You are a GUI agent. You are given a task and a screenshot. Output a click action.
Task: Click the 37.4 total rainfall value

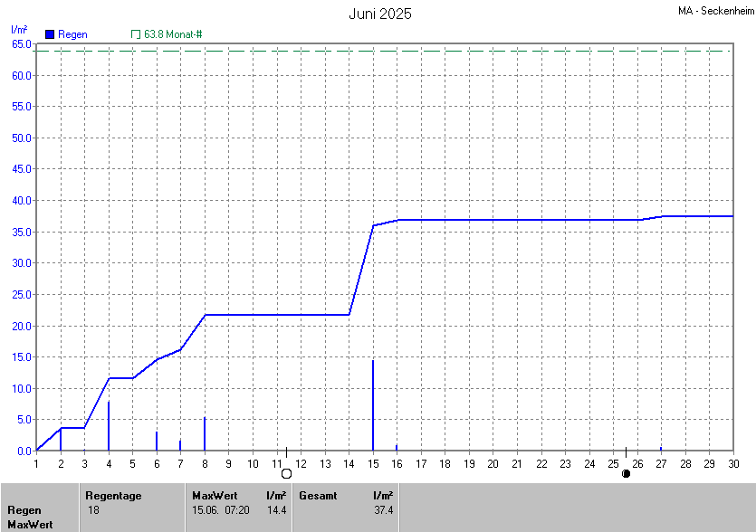tap(383, 510)
